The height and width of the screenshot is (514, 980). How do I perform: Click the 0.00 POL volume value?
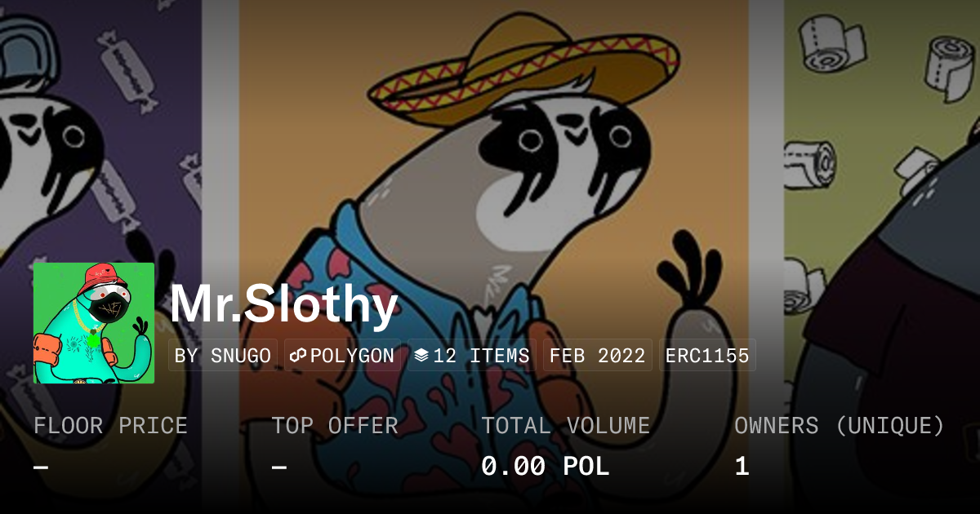(x=546, y=467)
